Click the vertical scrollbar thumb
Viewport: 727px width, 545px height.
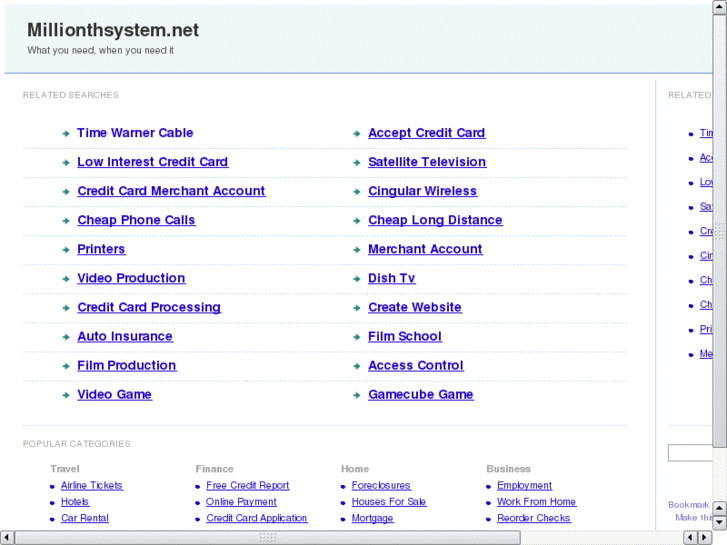(x=720, y=231)
